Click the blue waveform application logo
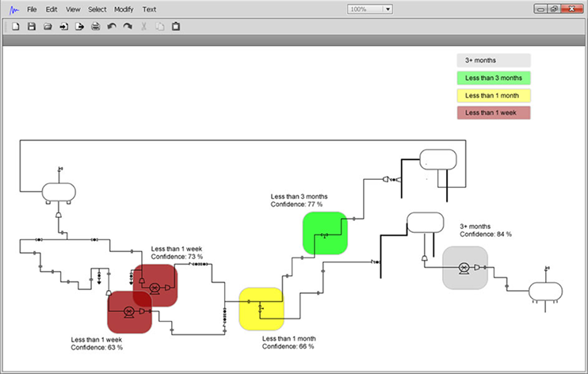588x374 pixels. click(x=14, y=10)
